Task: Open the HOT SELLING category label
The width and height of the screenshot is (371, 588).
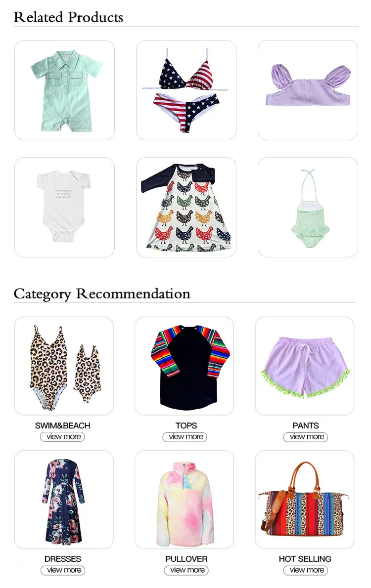Action: pos(305,559)
